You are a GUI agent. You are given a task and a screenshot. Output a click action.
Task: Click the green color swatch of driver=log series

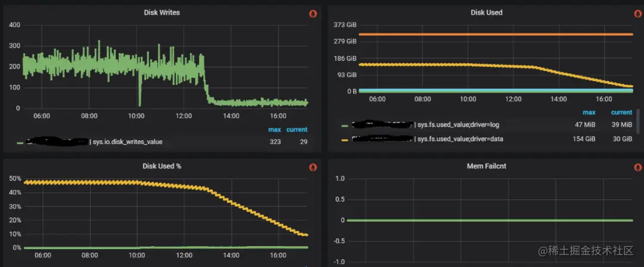coord(345,125)
